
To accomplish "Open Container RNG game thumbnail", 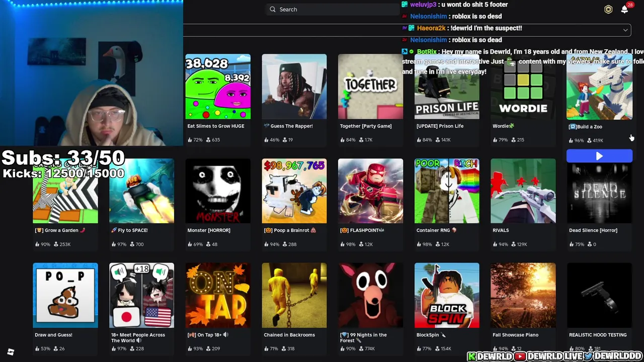I will (447, 191).
